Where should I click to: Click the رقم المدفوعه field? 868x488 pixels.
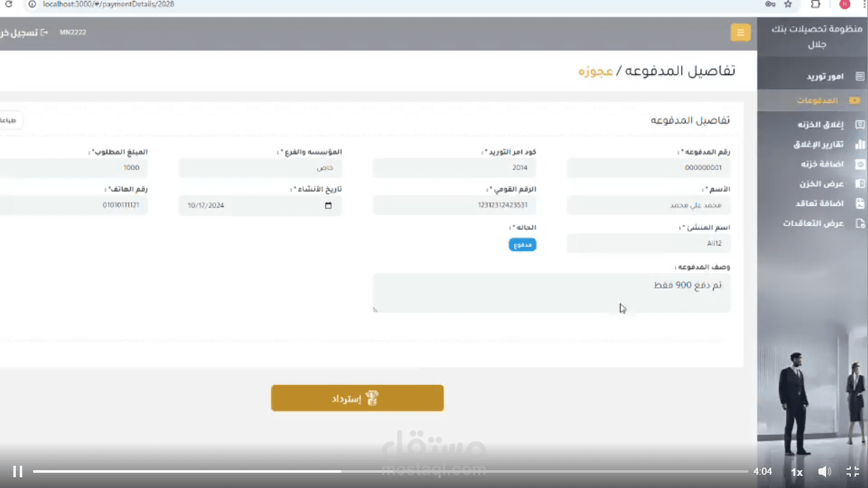648,168
